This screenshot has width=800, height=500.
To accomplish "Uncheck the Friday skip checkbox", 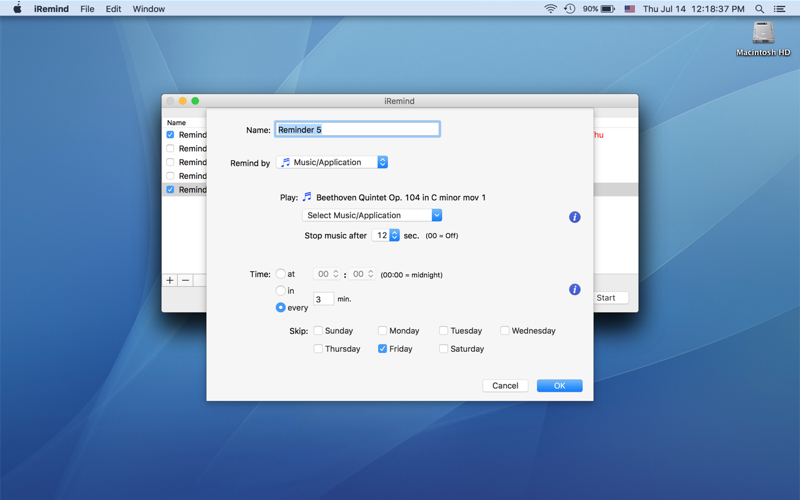I will [382, 348].
